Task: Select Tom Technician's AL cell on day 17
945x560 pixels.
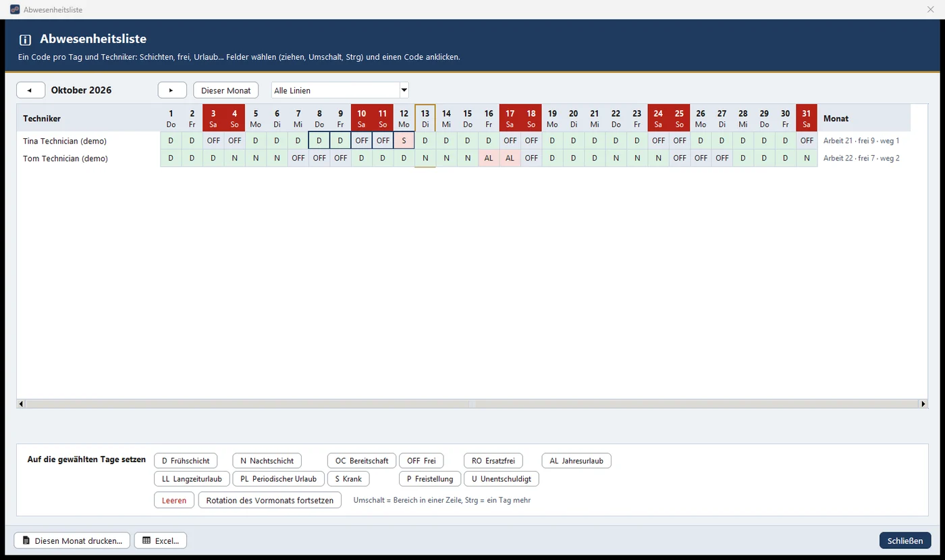Action: point(510,159)
